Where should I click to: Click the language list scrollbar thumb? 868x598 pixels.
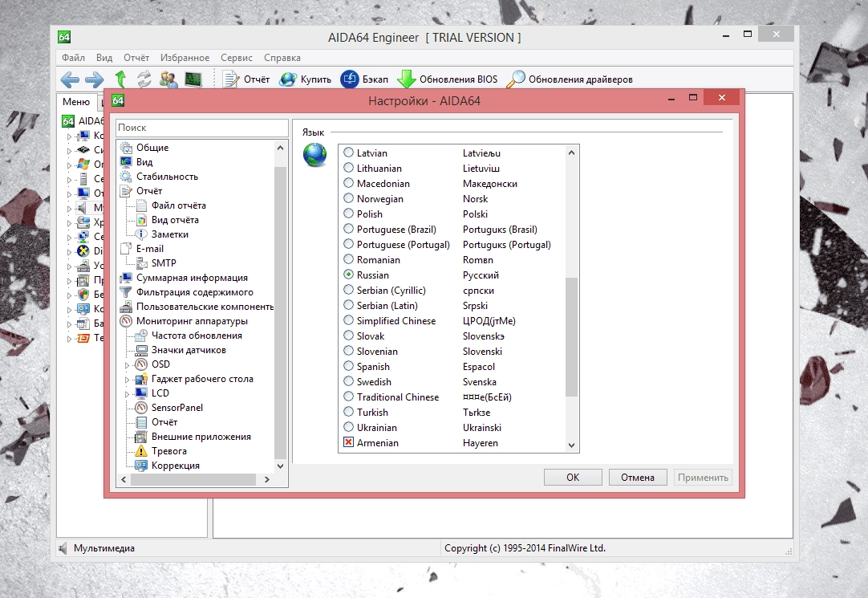click(x=572, y=336)
